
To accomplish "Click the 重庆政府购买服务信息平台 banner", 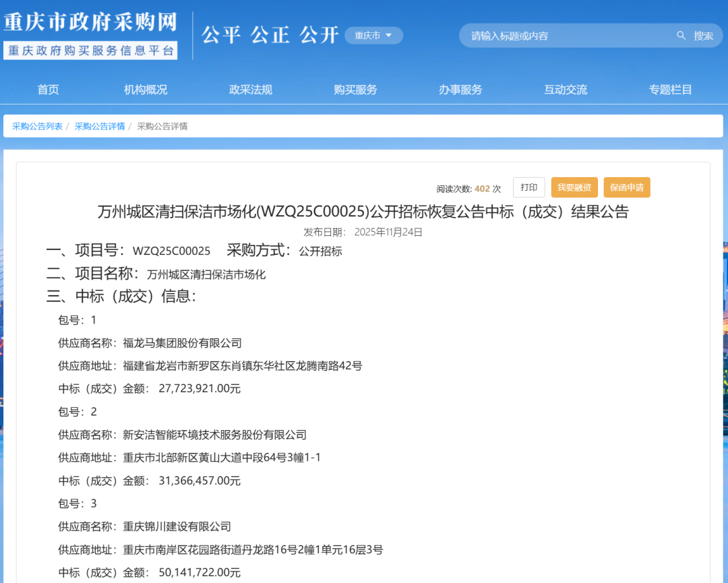I will [x=90, y=51].
